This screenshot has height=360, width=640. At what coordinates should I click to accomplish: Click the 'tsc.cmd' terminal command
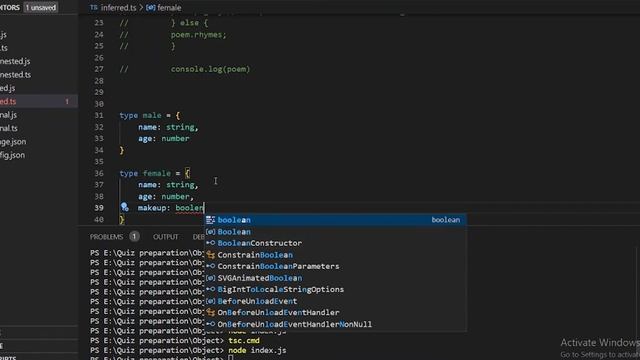[244, 340]
